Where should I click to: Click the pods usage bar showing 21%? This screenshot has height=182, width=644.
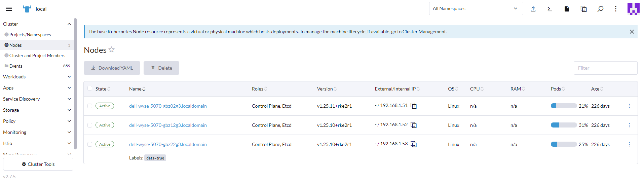[564, 106]
